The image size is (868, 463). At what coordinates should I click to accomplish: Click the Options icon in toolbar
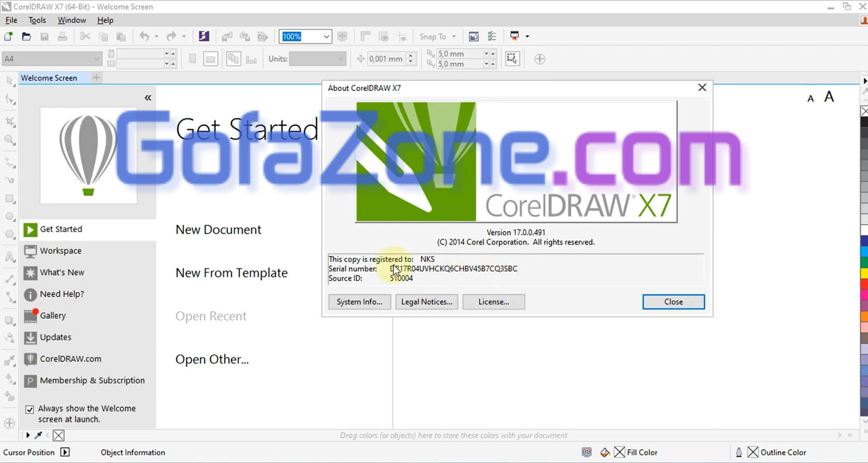[x=492, y=37]
